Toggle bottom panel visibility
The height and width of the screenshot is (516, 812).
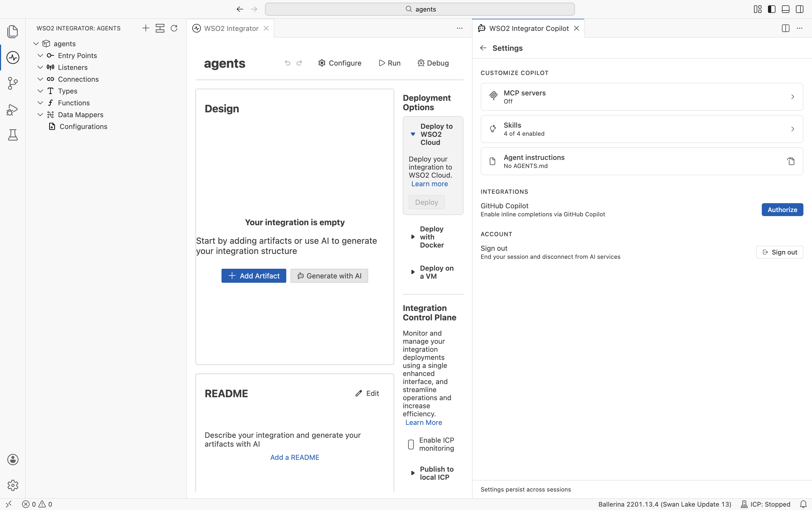pyautogui.click(x=786, y=9)
